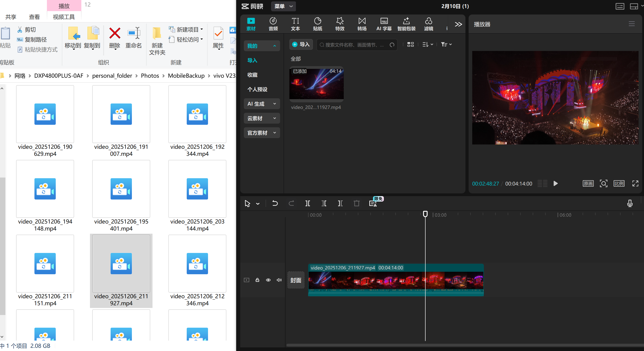This screenshot has height=351, width=644.
Task: Open the 贴纸 stickers panel
Action: click(x=317, y=24)
